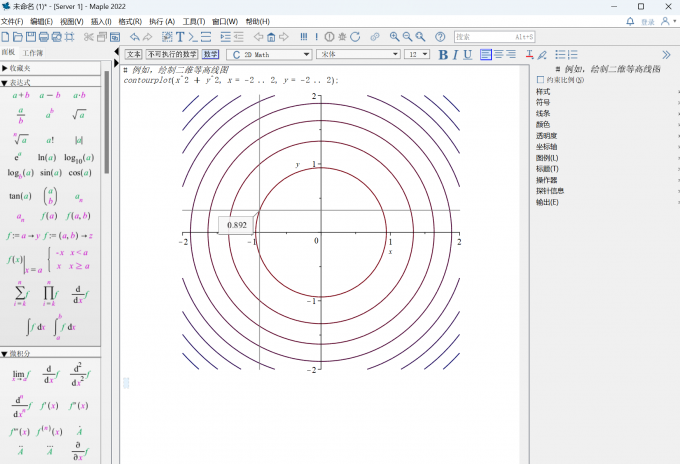This screenshot has height=464, width=680.
Task: Redo the last undone action
Action: click(x=148, y=37)
